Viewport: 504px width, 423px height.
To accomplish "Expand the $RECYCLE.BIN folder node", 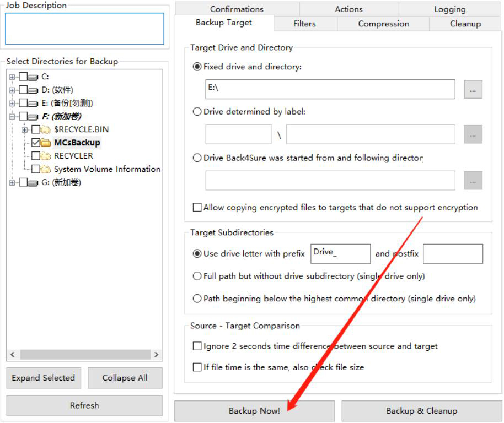I will coord(24,129).
